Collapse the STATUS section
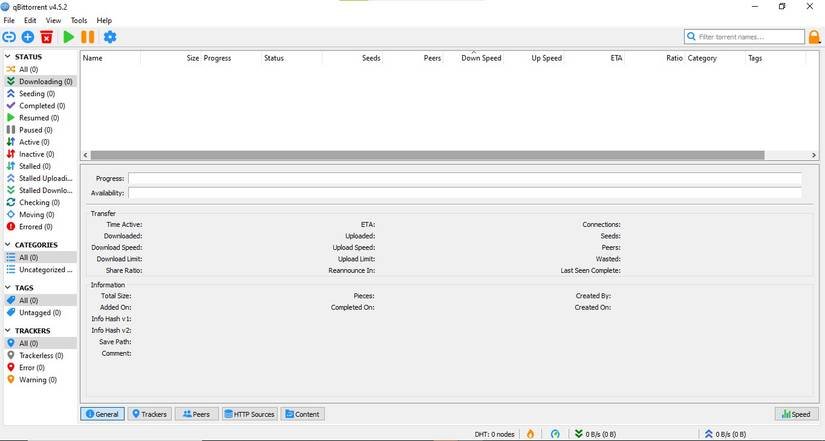 7,57
